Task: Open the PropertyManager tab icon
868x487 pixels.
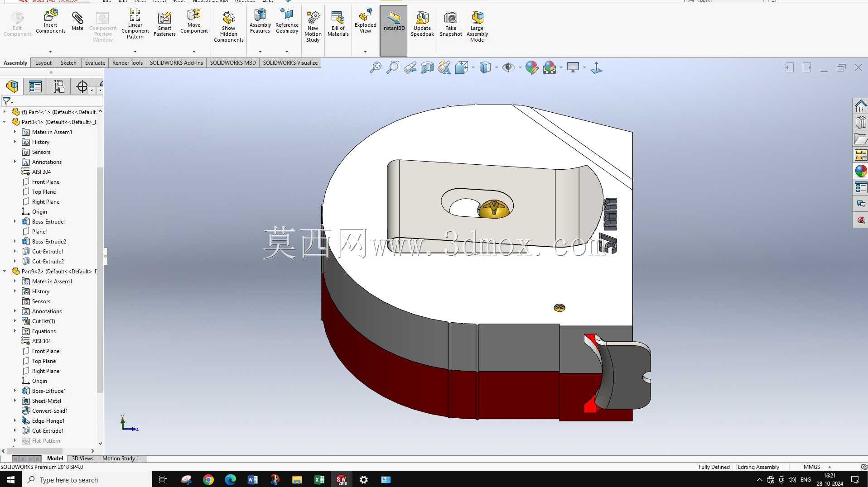Action: tap(35, 86)
